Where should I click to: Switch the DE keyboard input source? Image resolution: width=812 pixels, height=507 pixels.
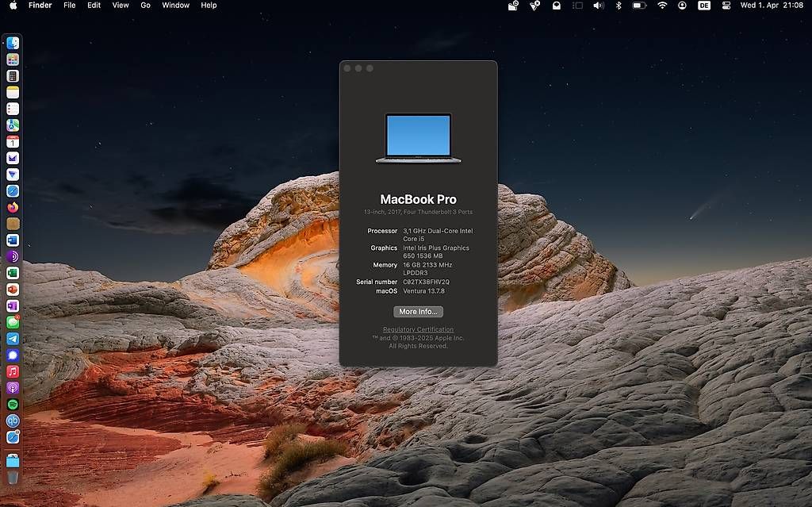coord(704,6)
